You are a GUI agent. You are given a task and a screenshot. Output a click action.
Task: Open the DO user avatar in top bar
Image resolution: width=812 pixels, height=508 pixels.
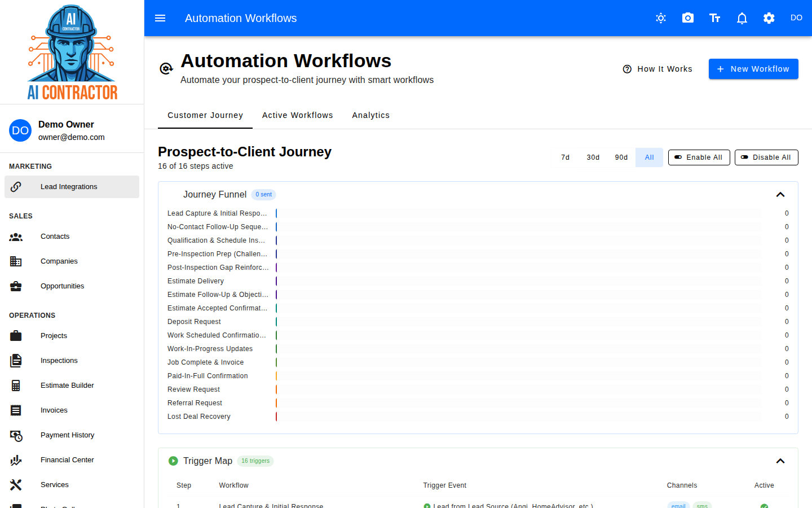(x=796, y=18)
